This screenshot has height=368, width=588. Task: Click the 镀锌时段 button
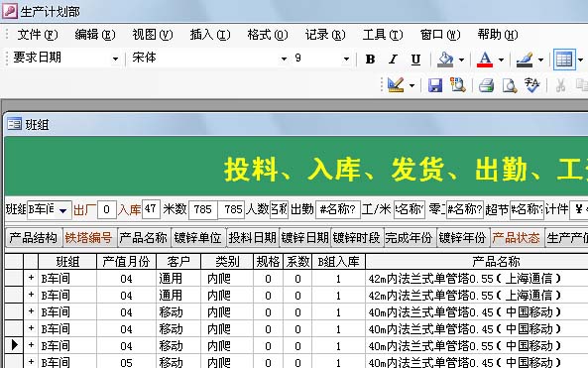point(357,237)
